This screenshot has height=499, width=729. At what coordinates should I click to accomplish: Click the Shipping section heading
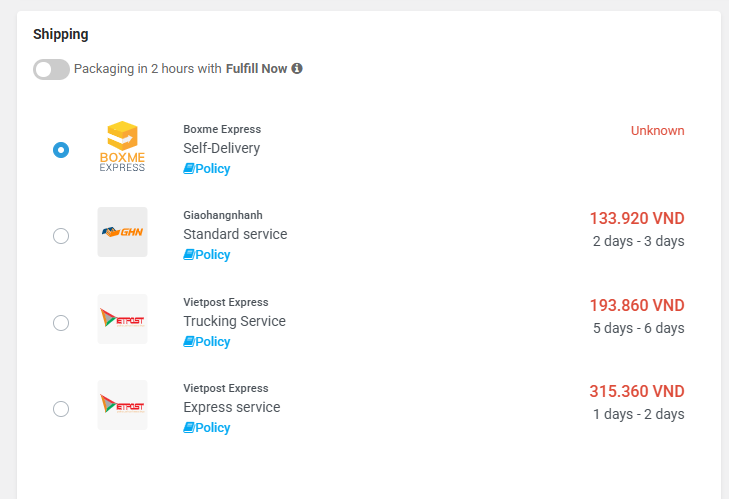click(61, 34)
